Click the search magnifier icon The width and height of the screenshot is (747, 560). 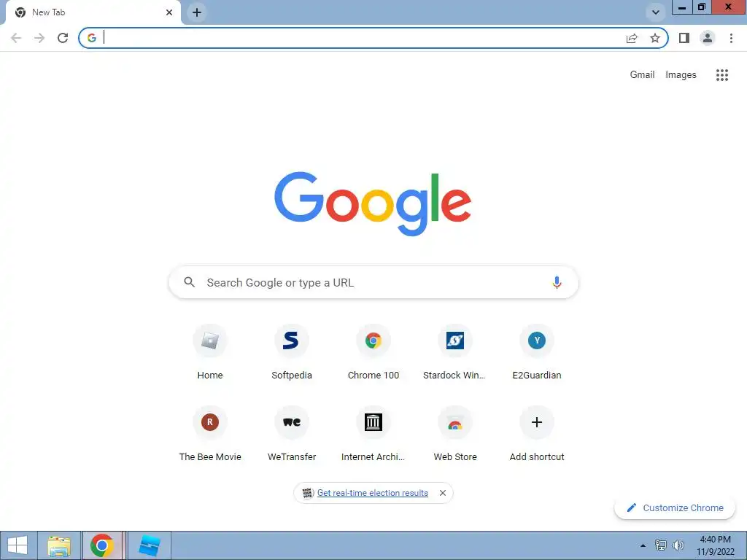pos(190,282)
